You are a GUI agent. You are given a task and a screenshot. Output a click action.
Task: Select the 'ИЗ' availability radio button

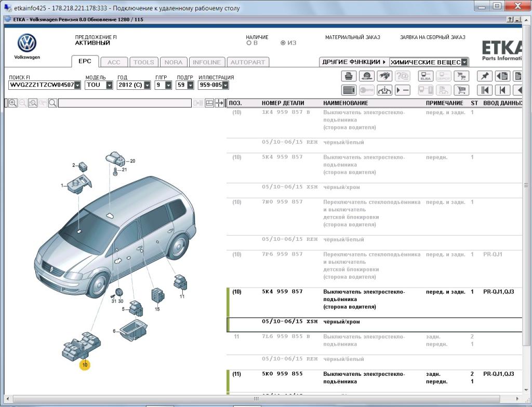(283, 43)
